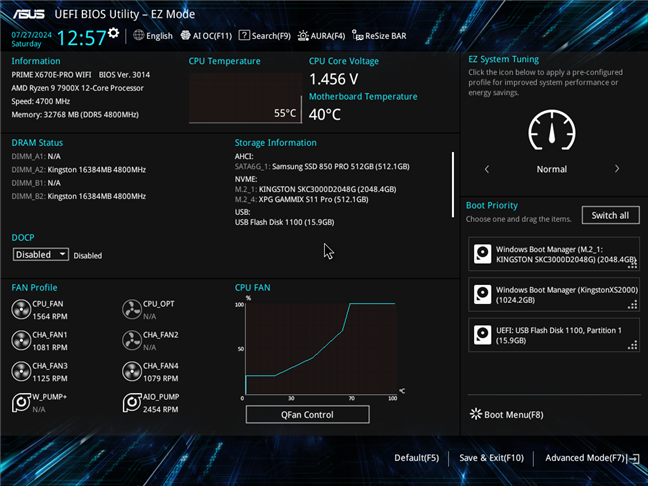Click BIOS Ver. 3014 text
Image resolution: width=648 pixels, height=486 pixels.
[124, 75]
